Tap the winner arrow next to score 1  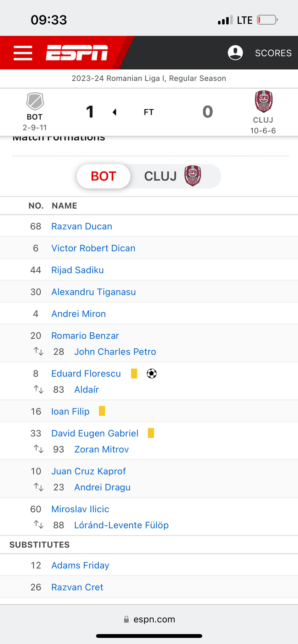[x=114, y=112]
